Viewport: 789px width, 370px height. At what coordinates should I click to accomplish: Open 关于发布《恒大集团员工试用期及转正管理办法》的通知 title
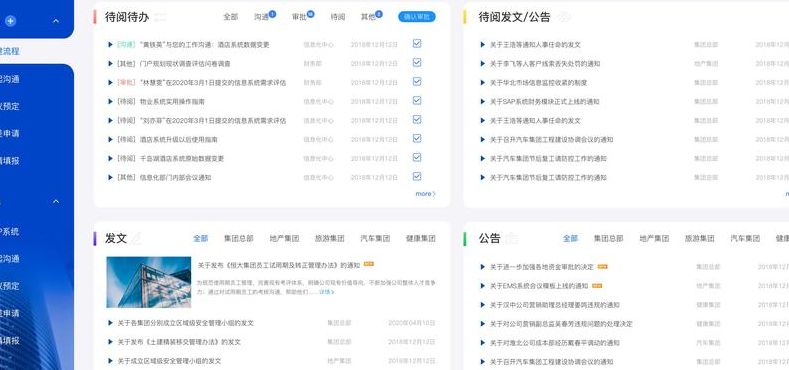coord(279,265)
